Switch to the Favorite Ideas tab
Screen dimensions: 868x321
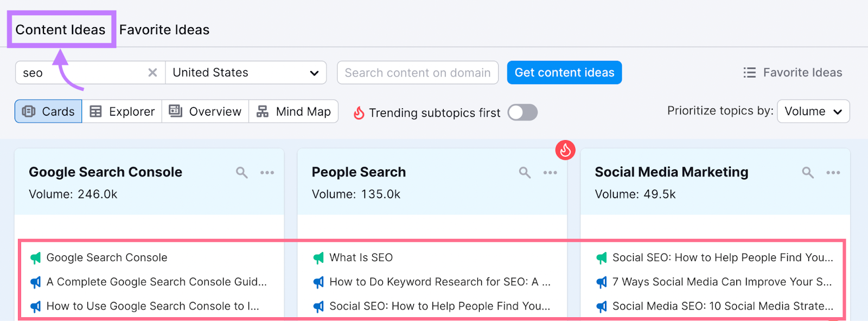[164, 29]
